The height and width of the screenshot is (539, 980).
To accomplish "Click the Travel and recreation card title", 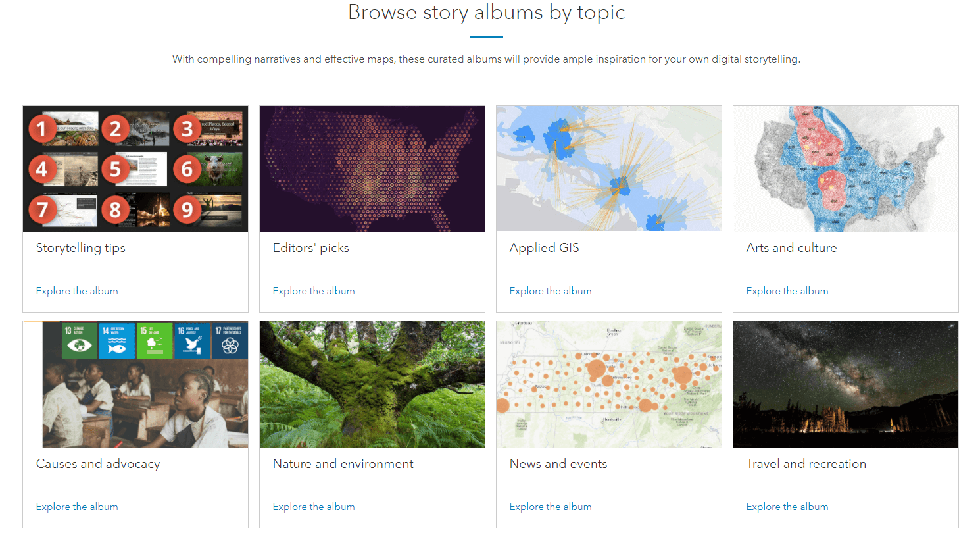I will click(806, 464).
